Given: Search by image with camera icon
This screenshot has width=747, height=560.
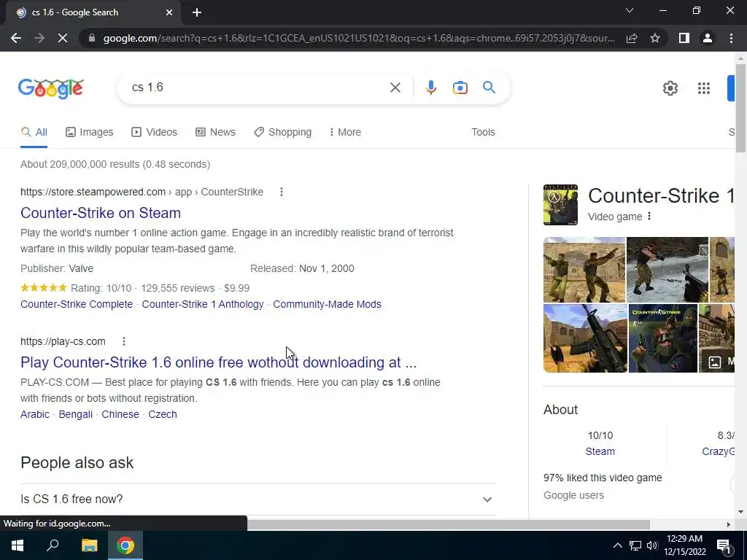Looking at the screenshot, I should [x=460, y=87].
